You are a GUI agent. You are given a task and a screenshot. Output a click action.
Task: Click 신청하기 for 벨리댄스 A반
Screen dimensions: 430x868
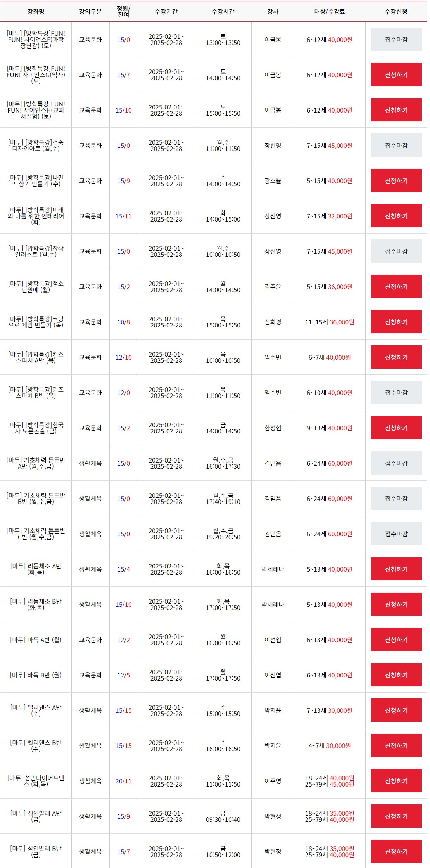[396, 710]
